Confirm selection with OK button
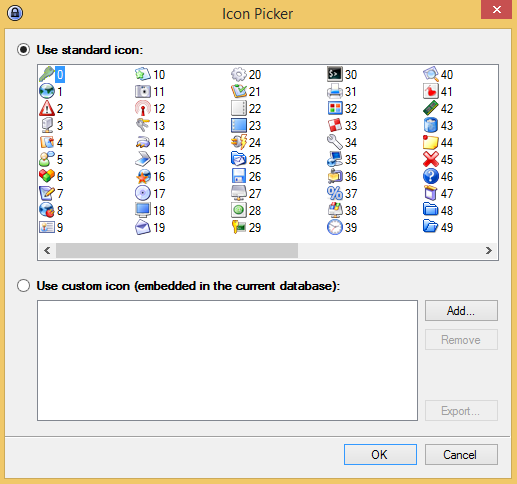 coord(380,454)
